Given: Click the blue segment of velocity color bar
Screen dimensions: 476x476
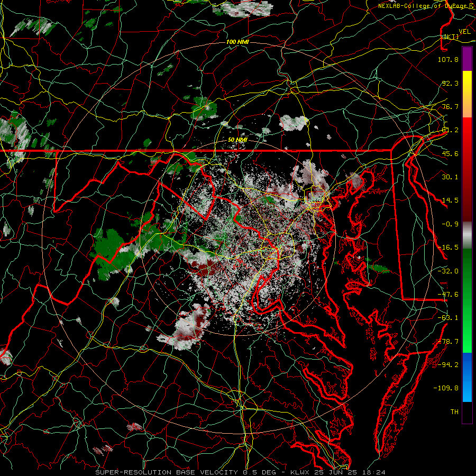Looking at the screenshot, I should point(467,377).
